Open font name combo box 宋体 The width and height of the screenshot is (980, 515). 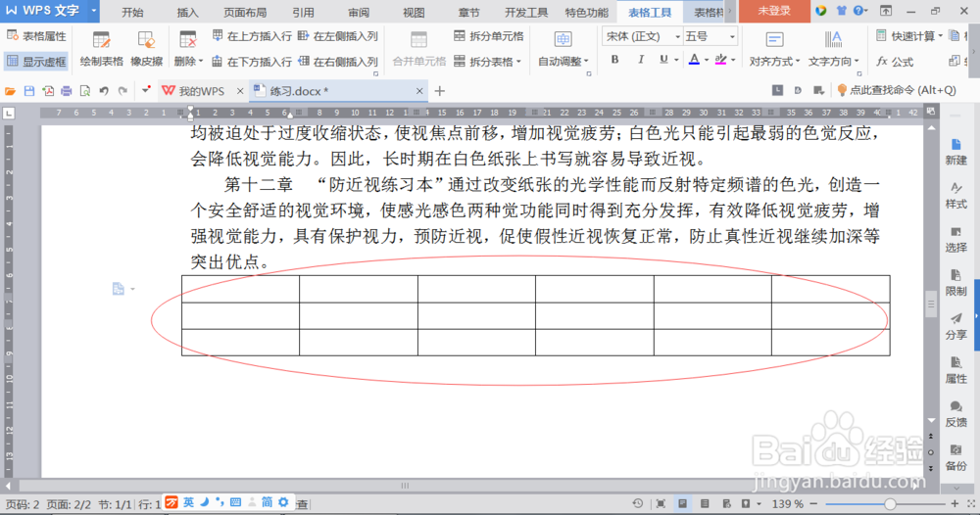click(x=642, y=36)
